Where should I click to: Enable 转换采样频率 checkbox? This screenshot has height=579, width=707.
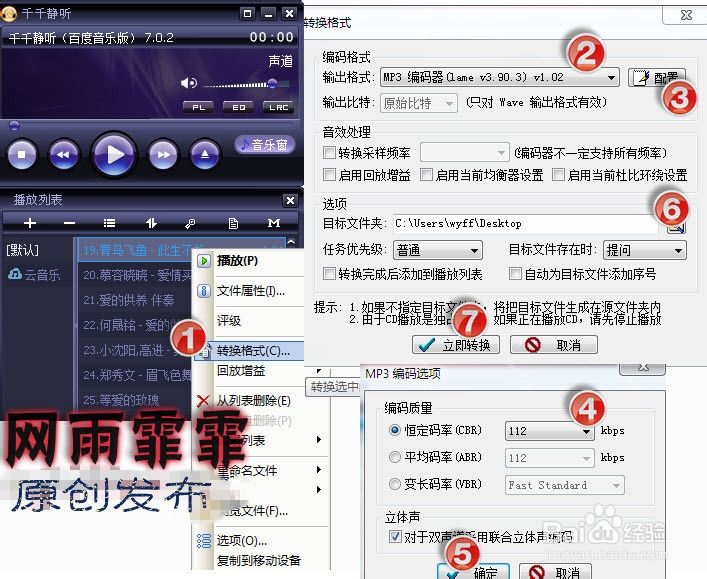click(330, 153)
